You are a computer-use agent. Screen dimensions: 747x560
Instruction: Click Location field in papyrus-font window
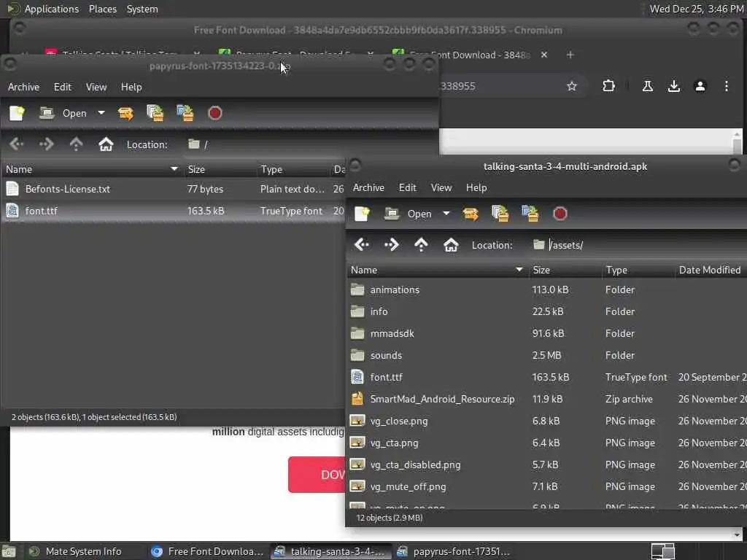[x=309, y=144]
